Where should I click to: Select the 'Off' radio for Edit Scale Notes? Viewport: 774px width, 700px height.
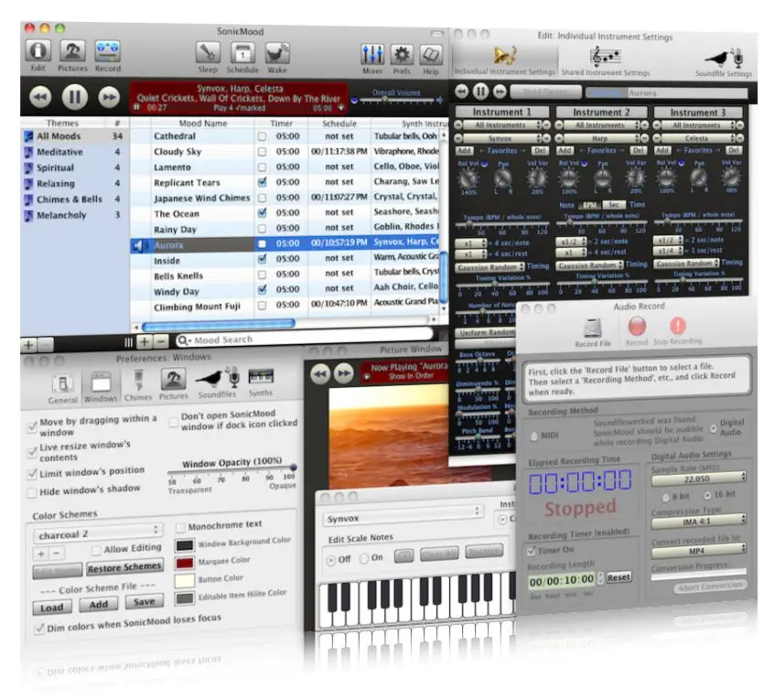[x=331, y=560]
